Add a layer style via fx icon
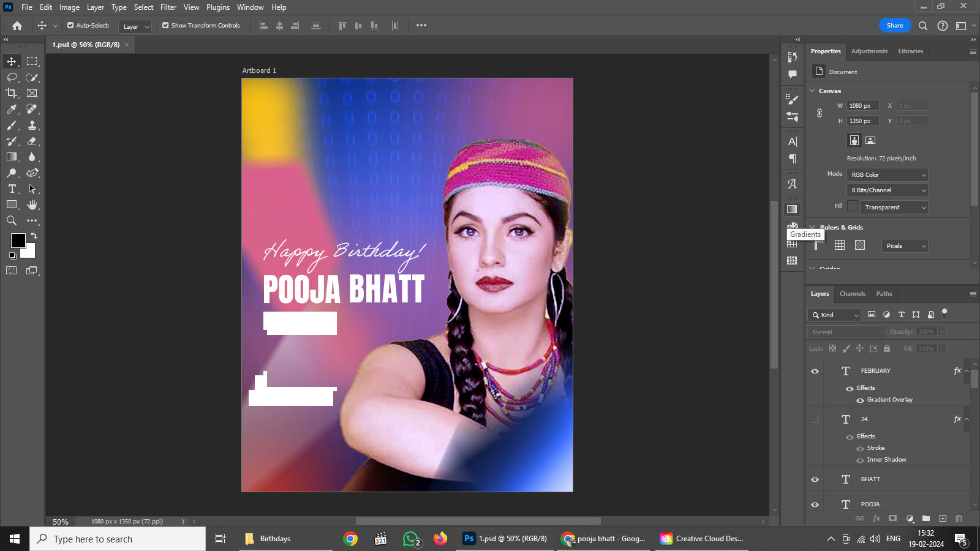Image resolution: width=980 pixels, height=551 pixels. pyautogui.click(x=876, y=518)
